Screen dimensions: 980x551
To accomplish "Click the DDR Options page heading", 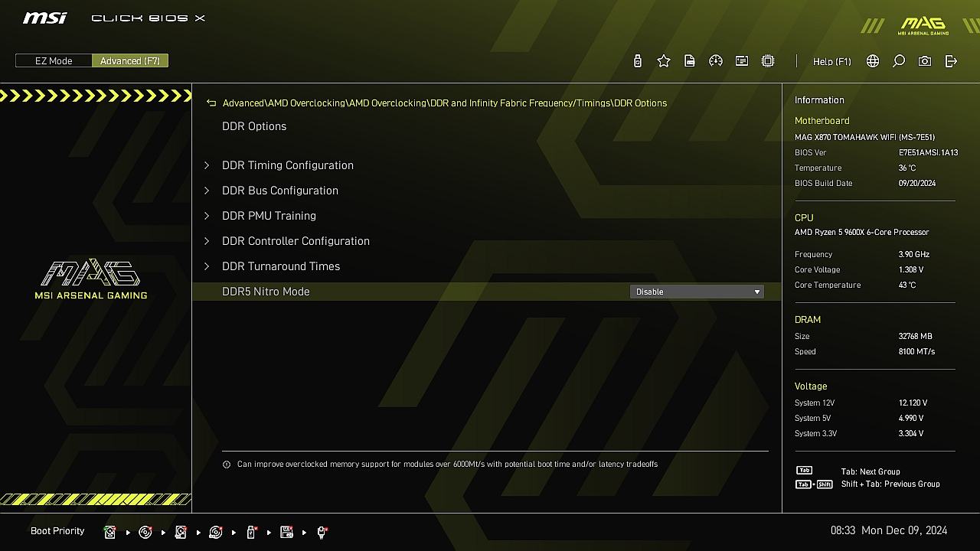I will tap(254, 126).
